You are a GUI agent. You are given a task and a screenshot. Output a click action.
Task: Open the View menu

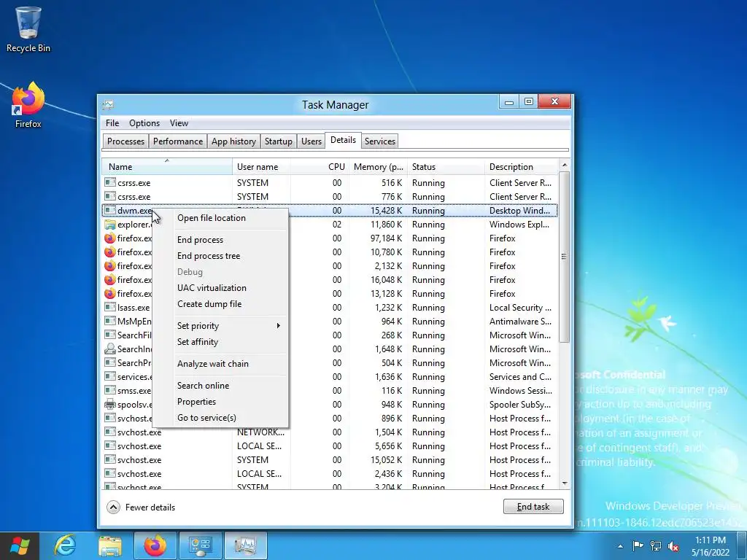tap(179, 122)
